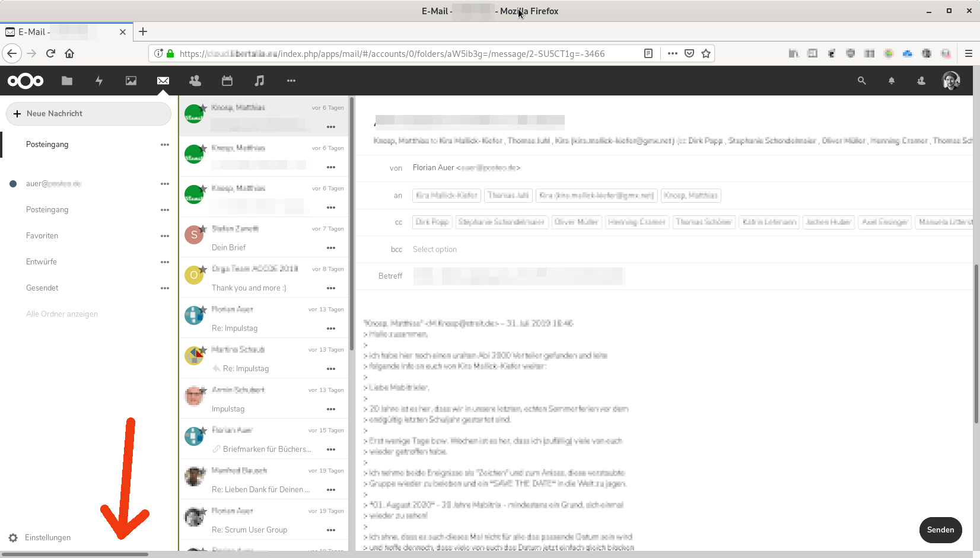
Task: Toggle reader view icon in address bar
Action: click(x=648, y=53)
